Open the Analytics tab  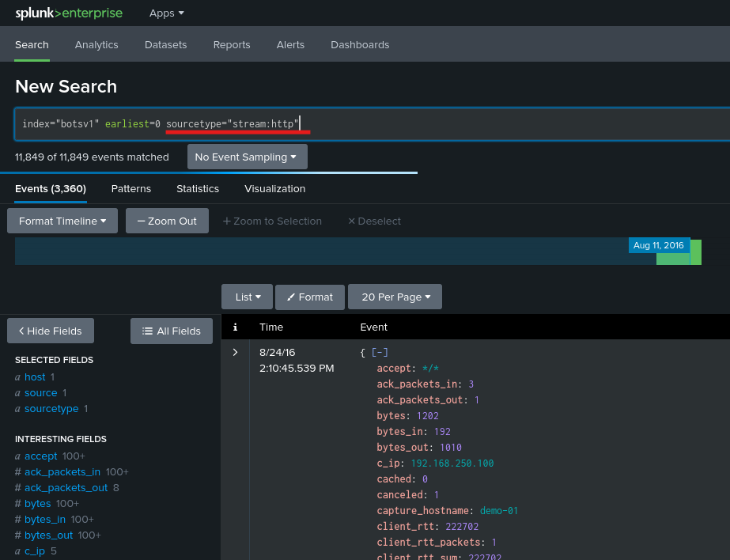pyautogui.click(x=96, y=44)
